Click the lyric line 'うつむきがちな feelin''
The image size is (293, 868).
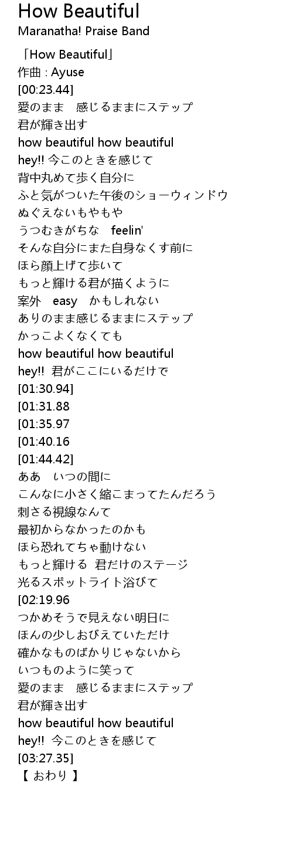click(x=81, y=230)
